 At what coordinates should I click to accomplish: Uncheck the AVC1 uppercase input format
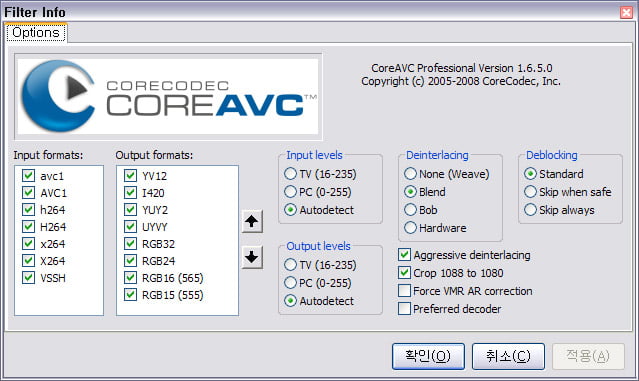28,192
